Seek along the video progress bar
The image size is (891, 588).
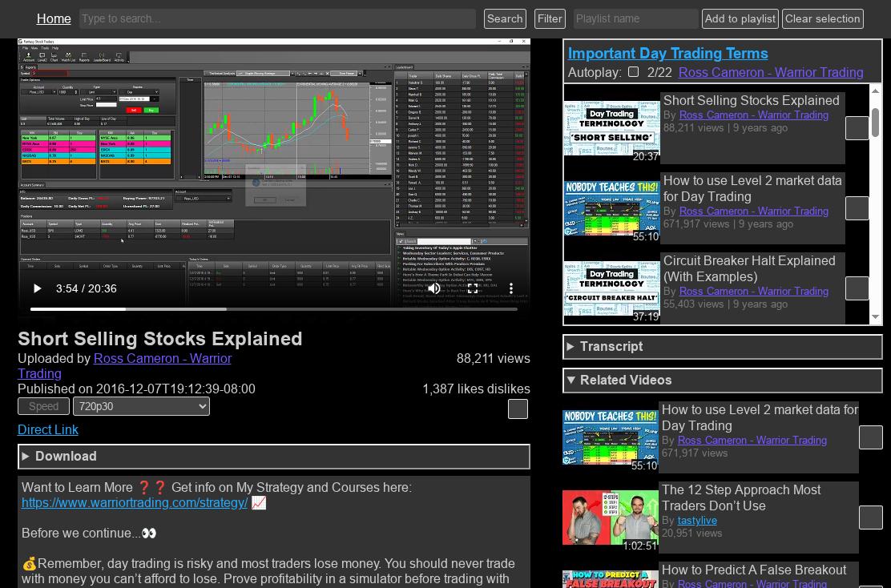click(x=273, y=309)
